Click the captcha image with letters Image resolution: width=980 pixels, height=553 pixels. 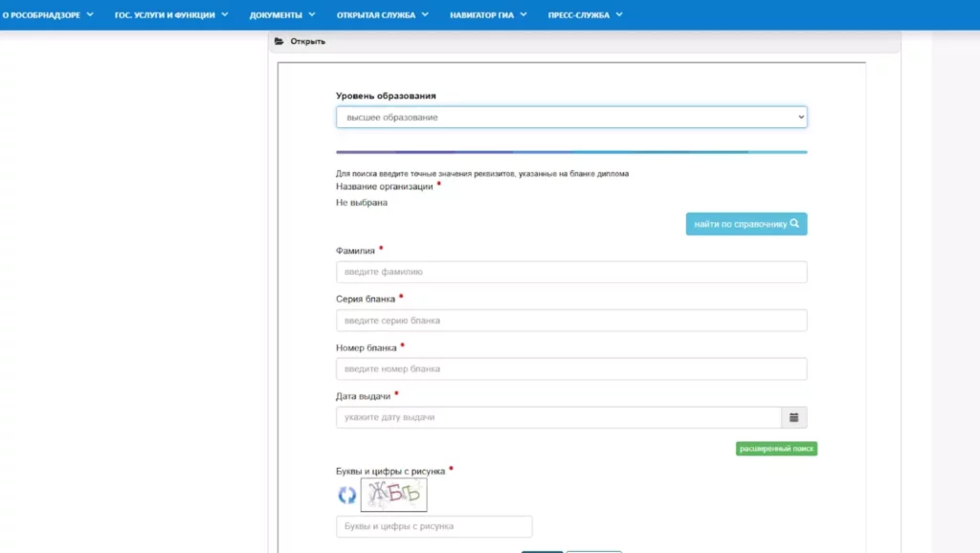[393, 495]
